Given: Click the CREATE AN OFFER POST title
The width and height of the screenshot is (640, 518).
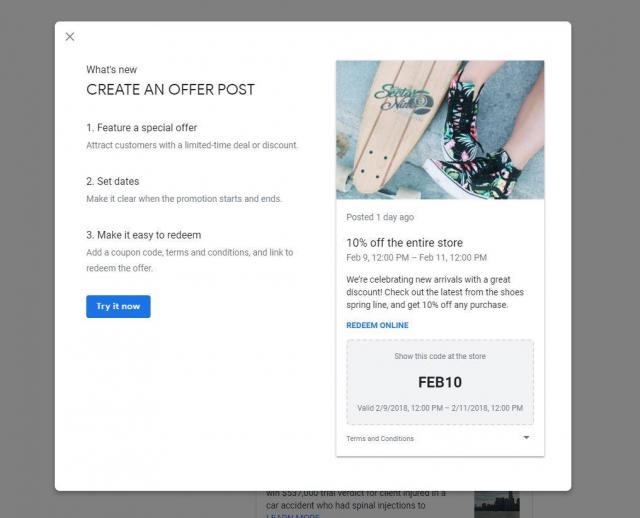Looking at the screenshot, I should pyautogui.click(x=171, y=89).
